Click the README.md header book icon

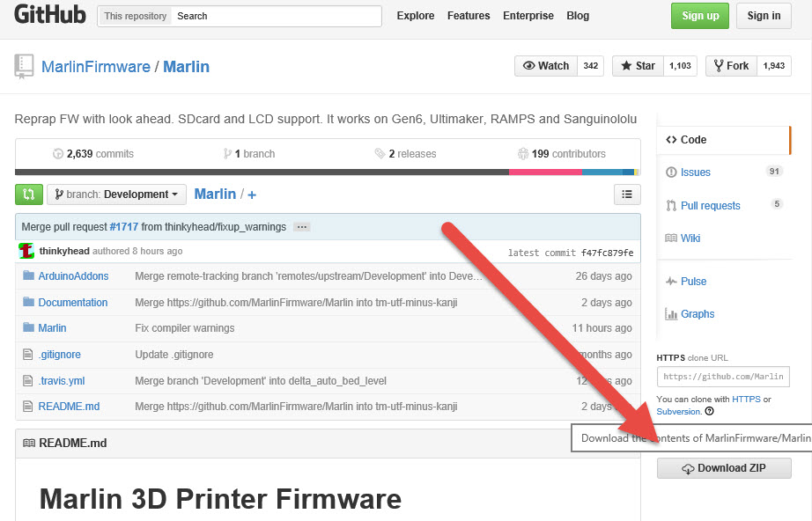29,443
